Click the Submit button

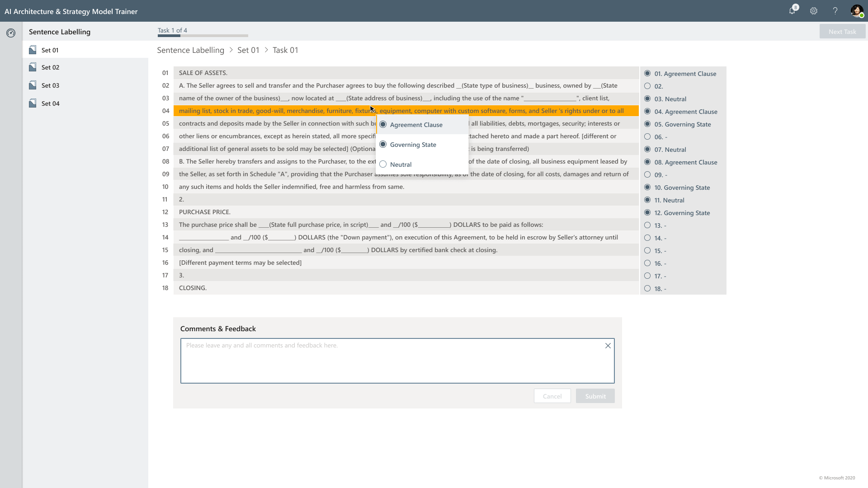click(595, 396)
